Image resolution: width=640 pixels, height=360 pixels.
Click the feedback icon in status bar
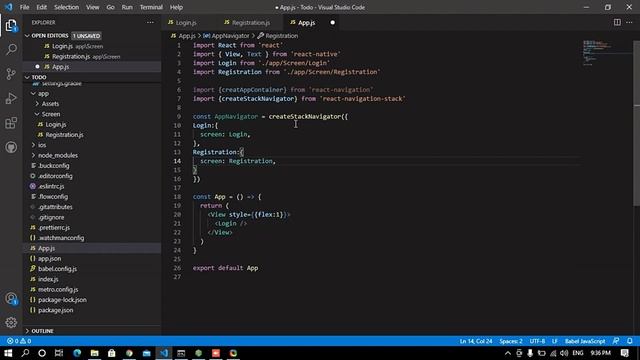coord(616,341)
